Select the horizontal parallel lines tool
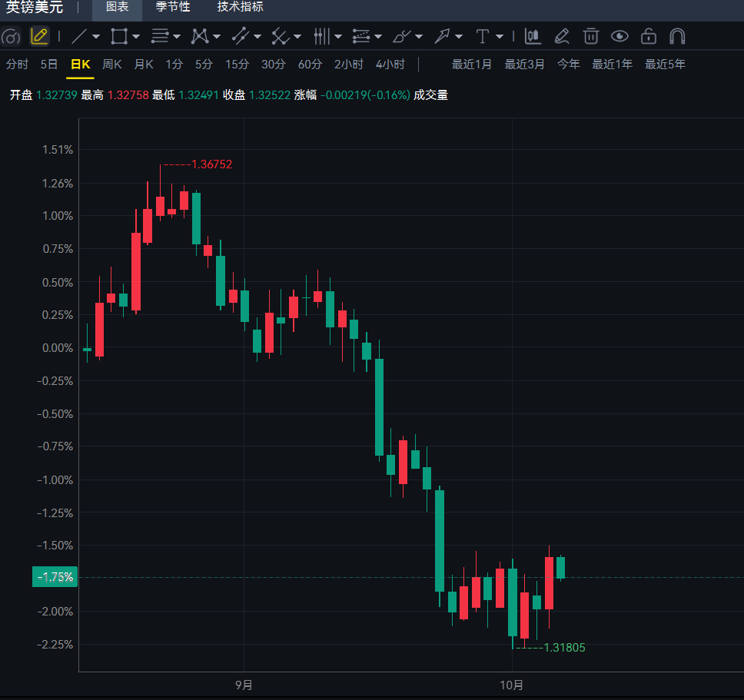This screenshot has height=700, width=744. click(x=160, y=37)
